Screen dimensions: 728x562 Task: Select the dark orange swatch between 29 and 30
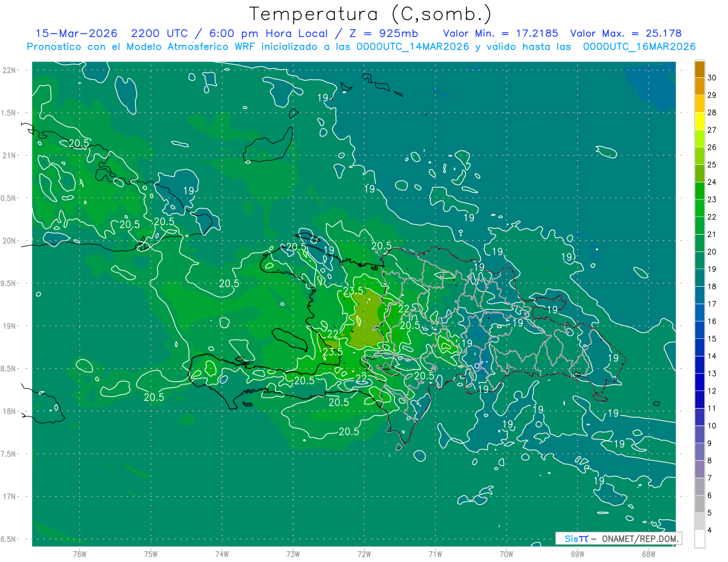point(699,87)
